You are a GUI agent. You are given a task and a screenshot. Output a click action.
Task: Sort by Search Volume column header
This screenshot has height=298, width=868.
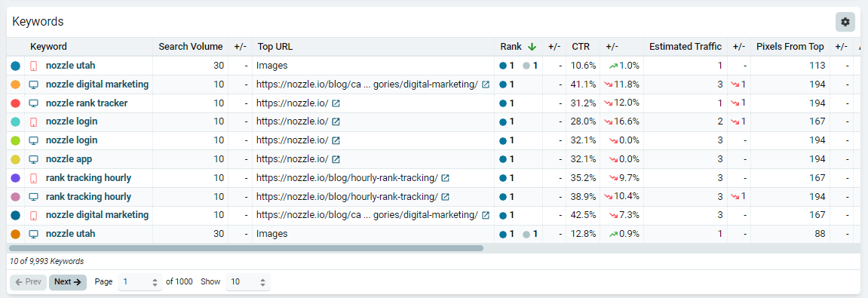click(191, 47)
